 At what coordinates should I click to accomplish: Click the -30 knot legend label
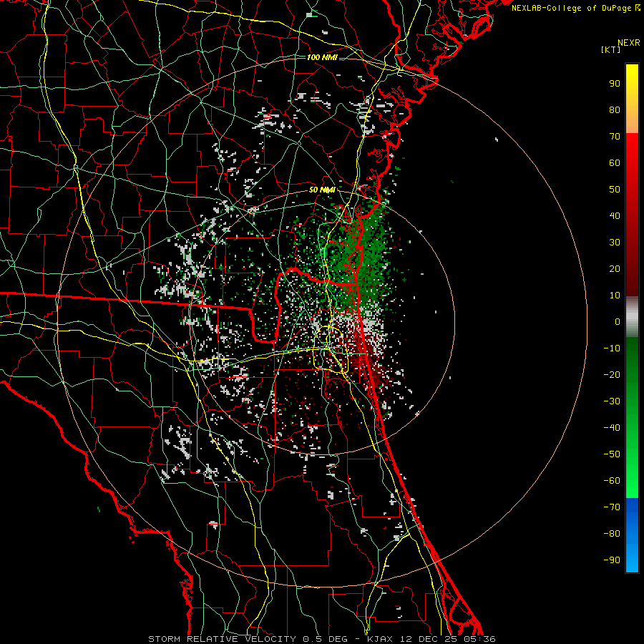click(x=612, y=401)
